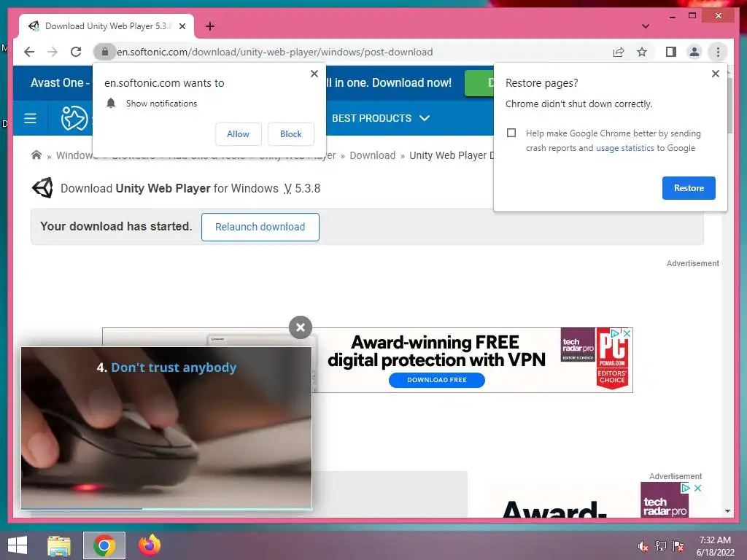Viewport: 747px width, 560px height.
Task: Click DOWNLOAD FREE in VPN ad
Action: 437,380
